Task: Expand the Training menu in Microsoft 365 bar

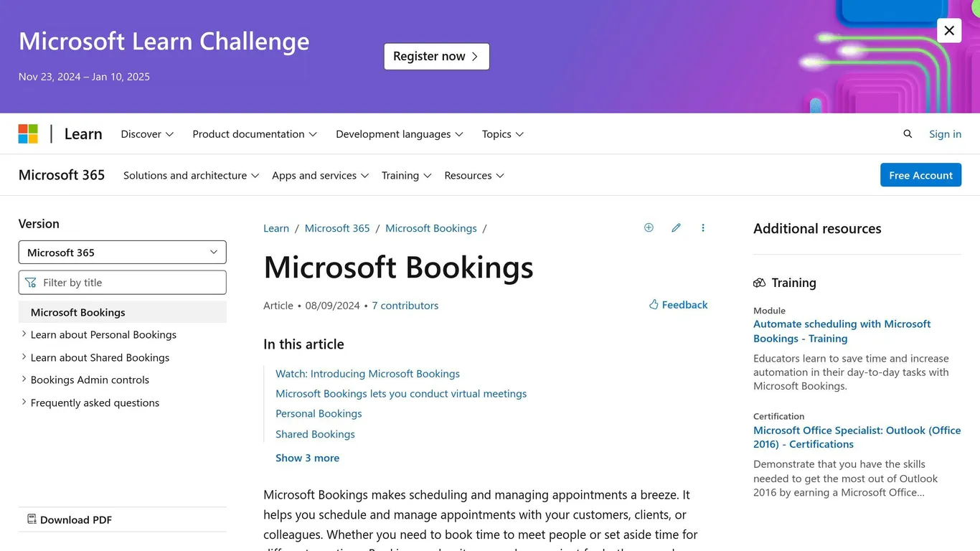Action: (406, 175)
